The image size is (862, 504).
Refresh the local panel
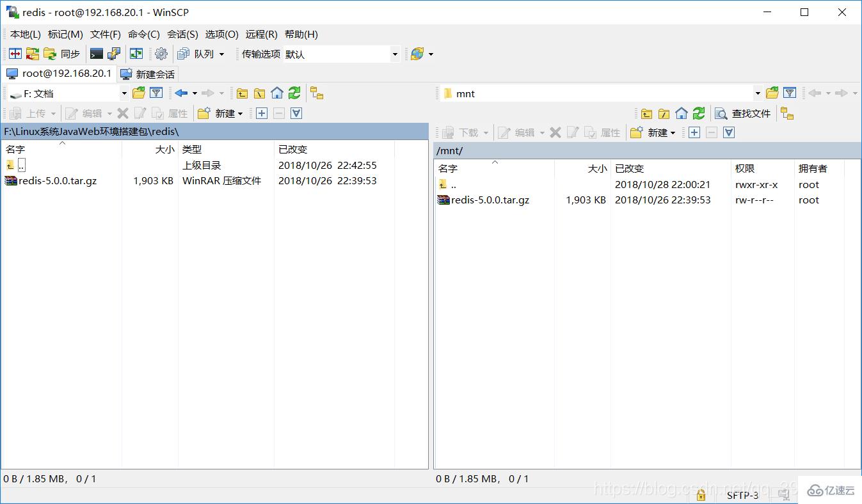[x=294, y=93]
